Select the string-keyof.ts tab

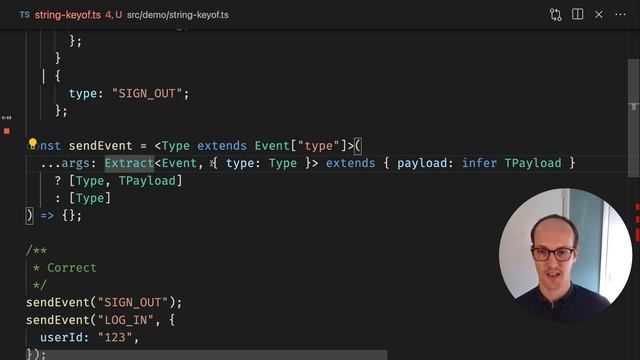[68, 15]
